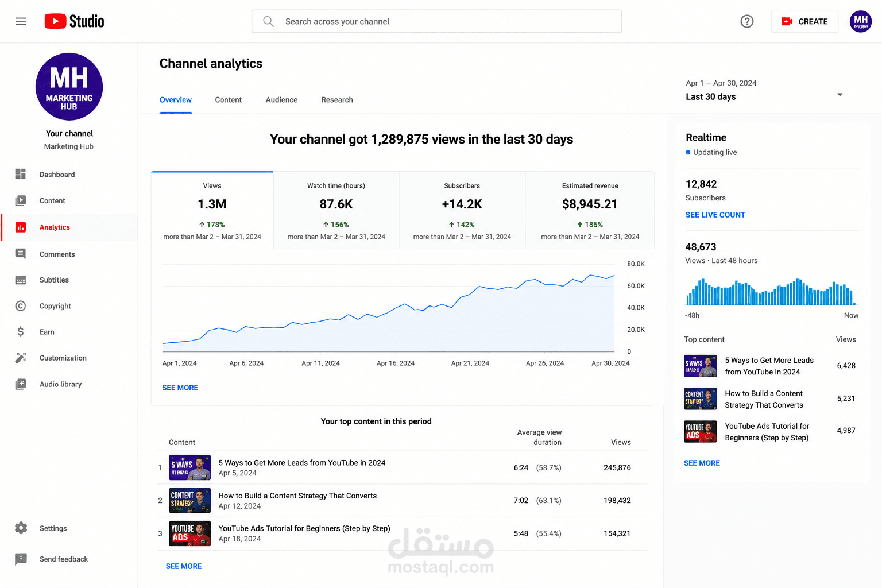The width and height of the screenshot is (882, 588).
Task: Switch to the Research tab
Action: [337, 100]
